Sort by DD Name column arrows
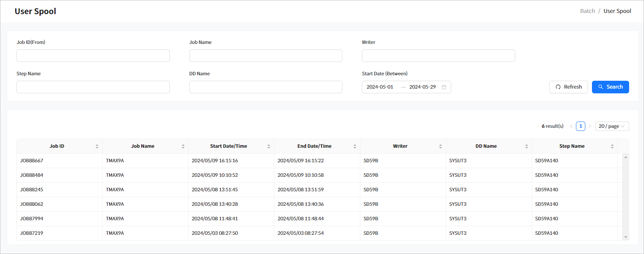Viewport: 644px width, 254px height. coord(526,146)
